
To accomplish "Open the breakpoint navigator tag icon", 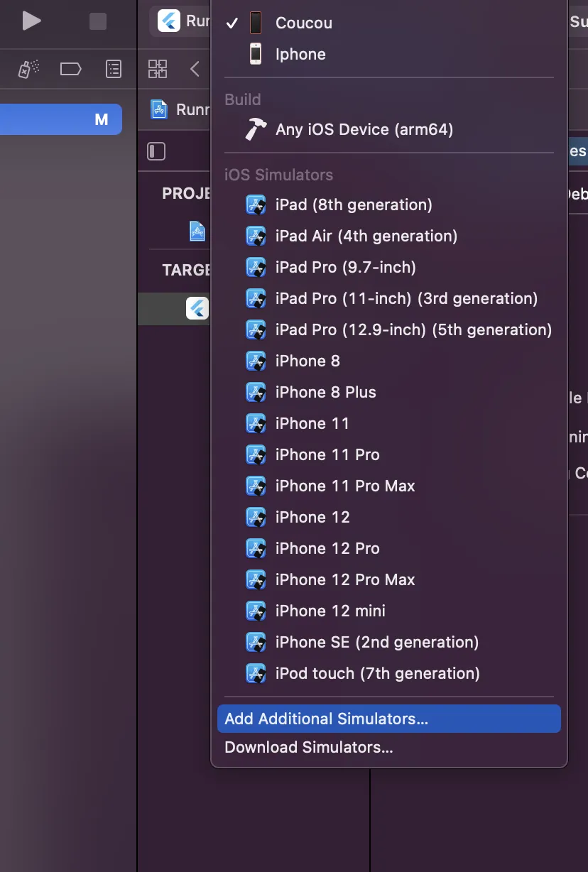I will [x=70, y=69].
